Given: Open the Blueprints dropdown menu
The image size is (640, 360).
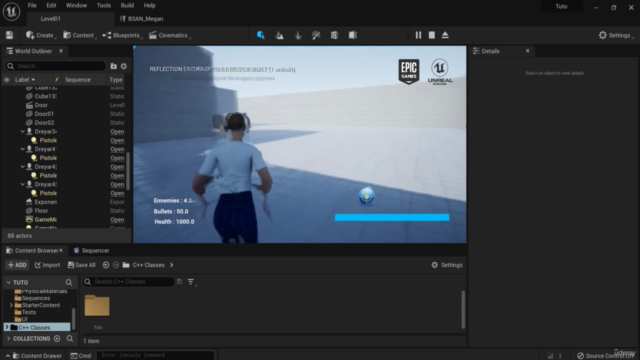Looking at the screenshot, I should pyautogui.click(x=122, y=35).
